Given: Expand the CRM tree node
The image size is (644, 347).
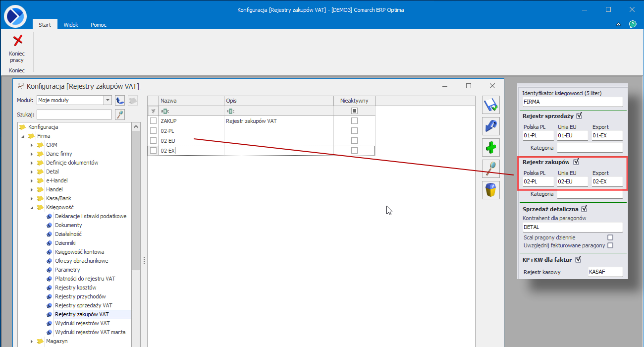Looking at the screenshot, I should pyautogui.click(x=32, y=145).
